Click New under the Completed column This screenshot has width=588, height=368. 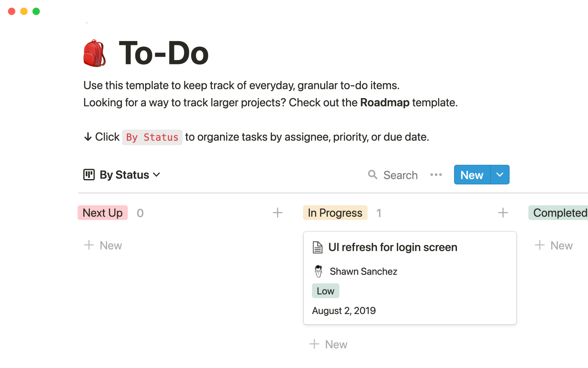point(554,245)
